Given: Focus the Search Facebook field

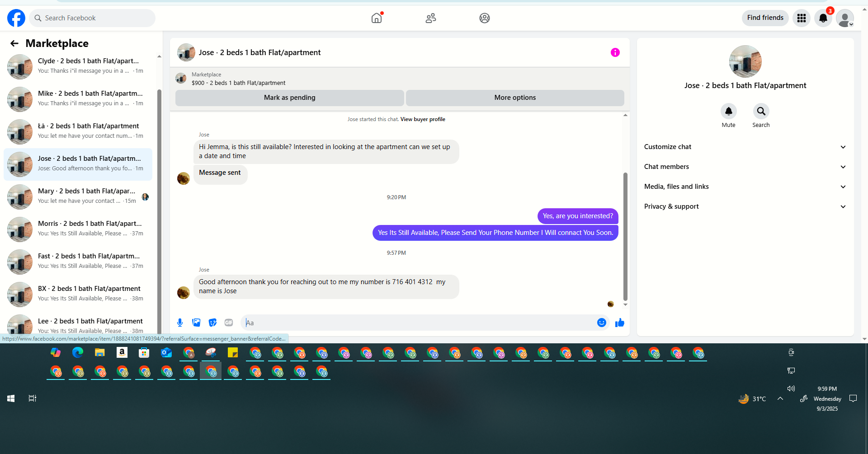Looking at the screenshot, I should click(x=92, y=18).
